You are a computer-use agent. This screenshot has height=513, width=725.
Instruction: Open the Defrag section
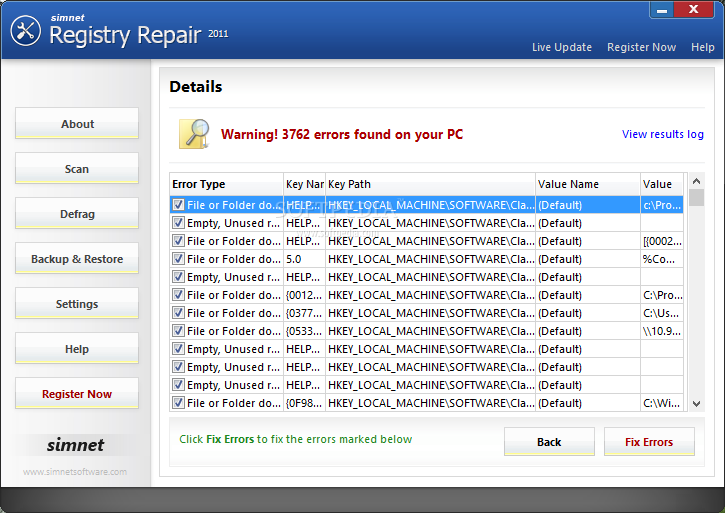click(77, 213)
